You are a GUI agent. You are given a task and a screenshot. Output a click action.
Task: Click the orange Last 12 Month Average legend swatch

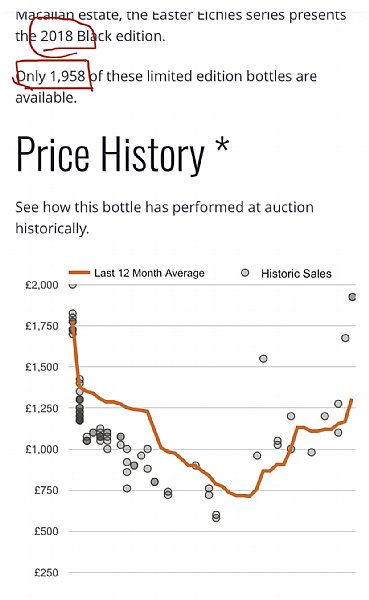pyautogui.click(x=79, y=273)
